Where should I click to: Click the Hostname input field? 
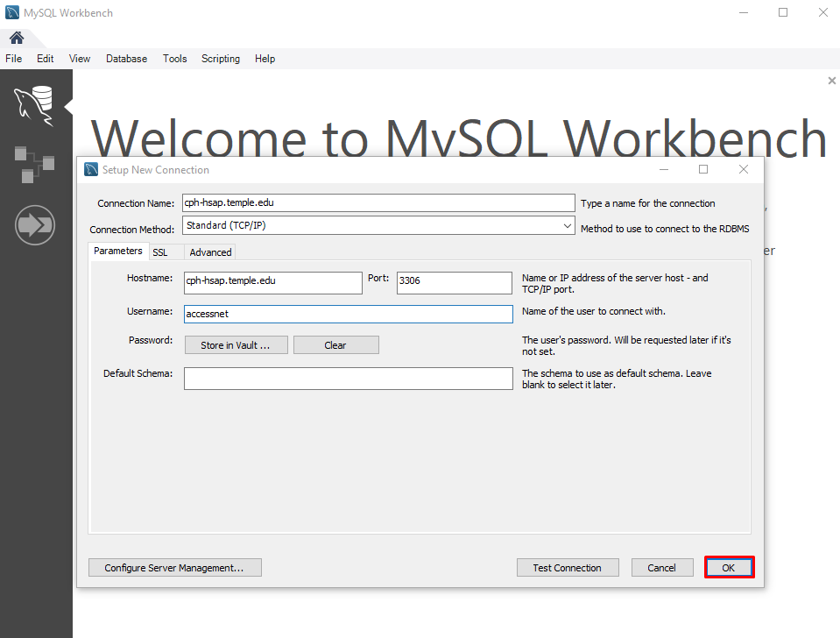click(272, 282)
